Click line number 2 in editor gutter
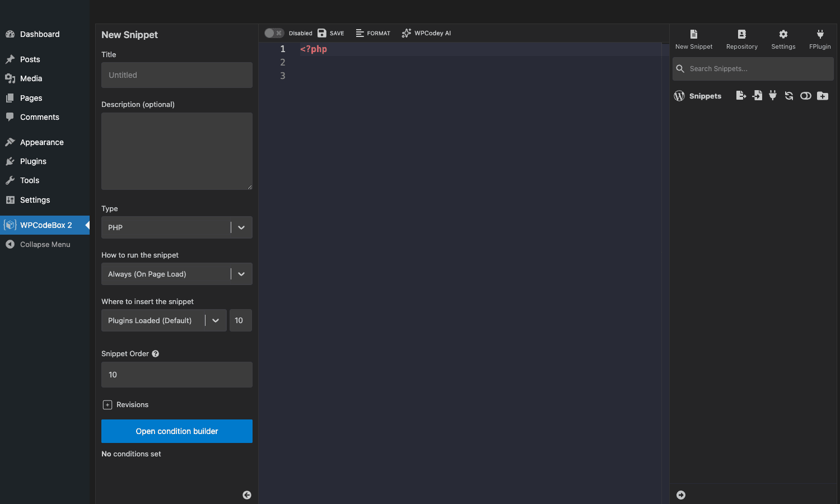This screenshot has height=504, width=840. (283, 62)
